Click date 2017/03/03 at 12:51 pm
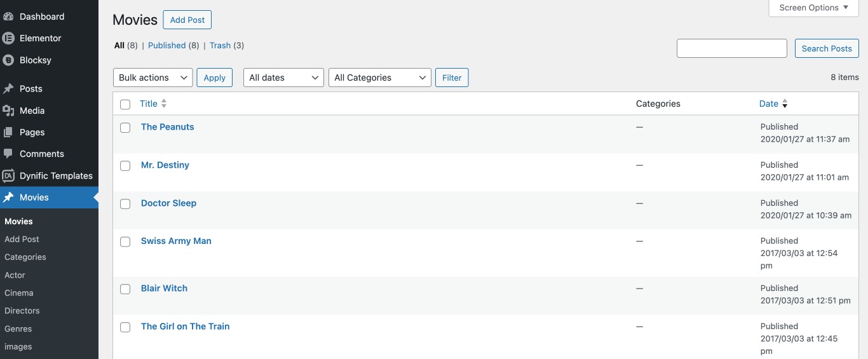Viewport: 868px width, 359px height. click(x=805, y=301)
